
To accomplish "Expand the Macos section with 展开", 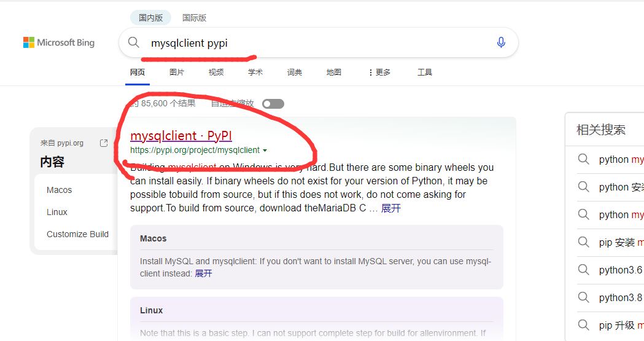I will [203, 273].
